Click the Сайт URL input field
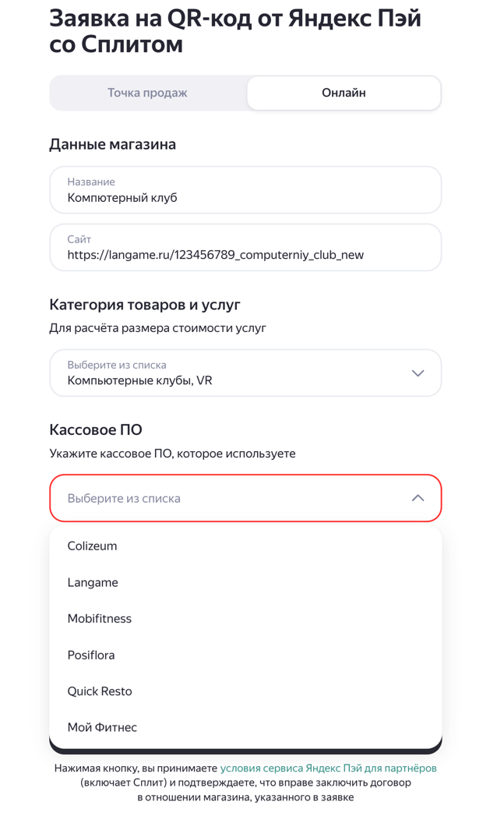Viewport: 504px width, 816px height. [245, 248]
